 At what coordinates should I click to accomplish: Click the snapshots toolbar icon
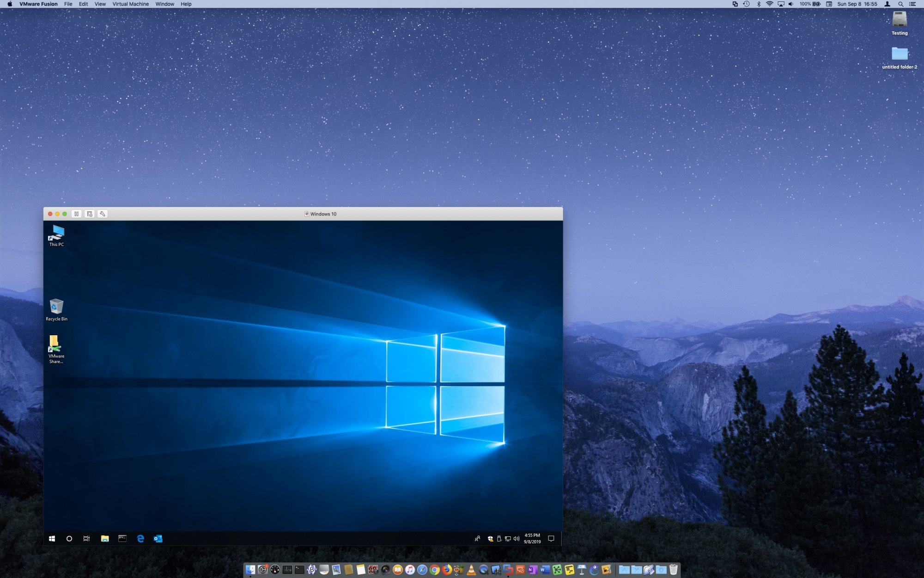click(x=90, y=214)
